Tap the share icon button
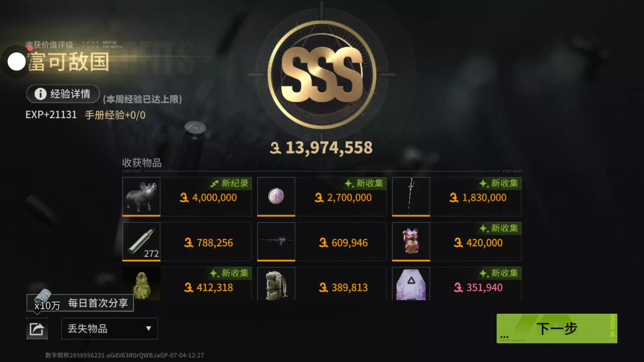 [x=37, y=328]
